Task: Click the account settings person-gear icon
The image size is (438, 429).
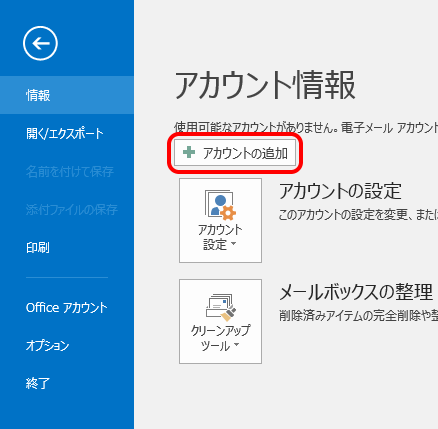Action: pos(220,205)
